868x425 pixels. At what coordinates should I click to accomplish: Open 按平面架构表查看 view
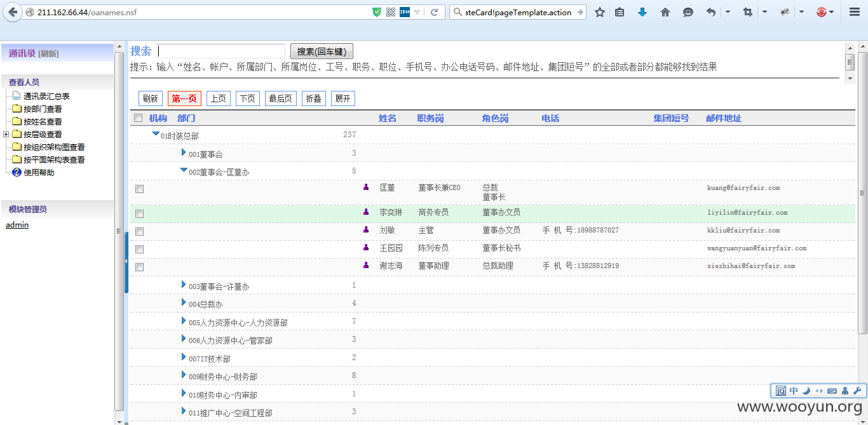coord(54,160)
